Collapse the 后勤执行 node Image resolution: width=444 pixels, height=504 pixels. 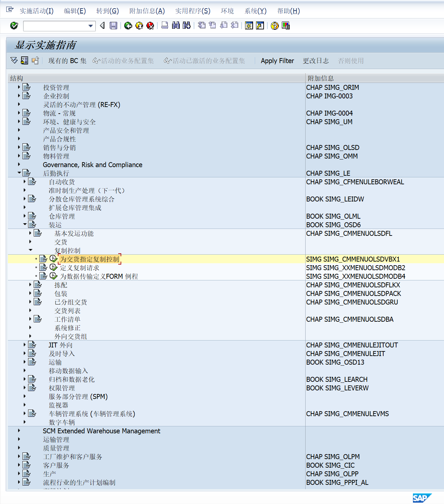[19, 173]
